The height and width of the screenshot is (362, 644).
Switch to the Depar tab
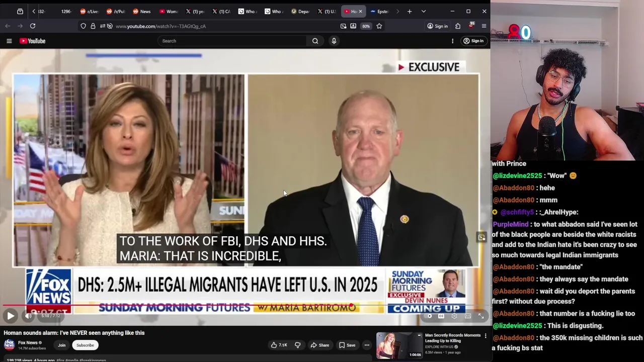[x=300, y=11]
